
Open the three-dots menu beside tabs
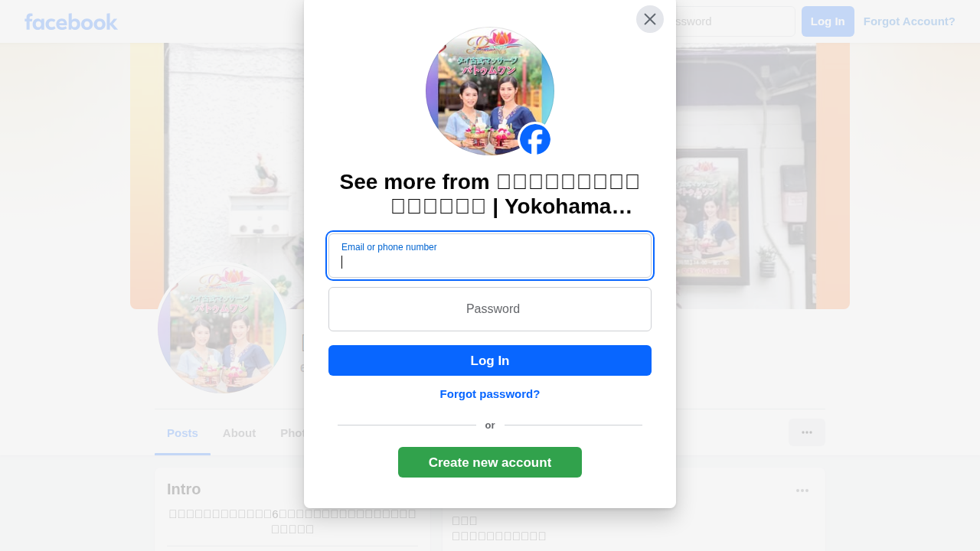(807, 432)
